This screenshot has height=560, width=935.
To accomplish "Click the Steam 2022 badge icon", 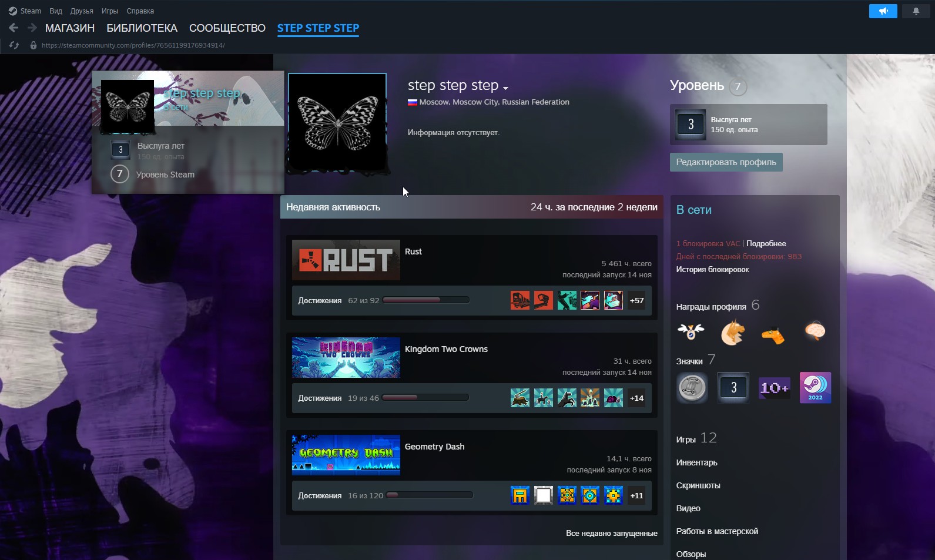I will point(816,387).
